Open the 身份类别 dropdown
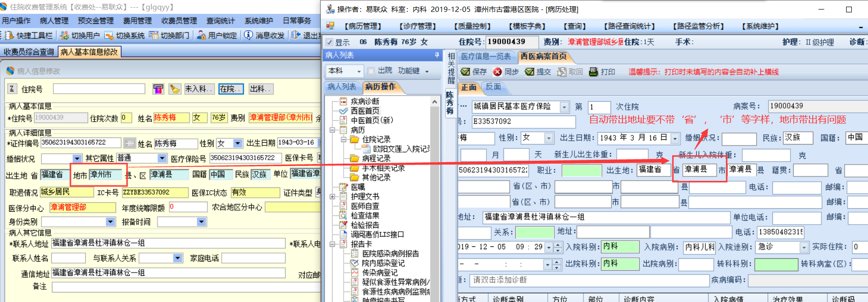 coord(110,222)
